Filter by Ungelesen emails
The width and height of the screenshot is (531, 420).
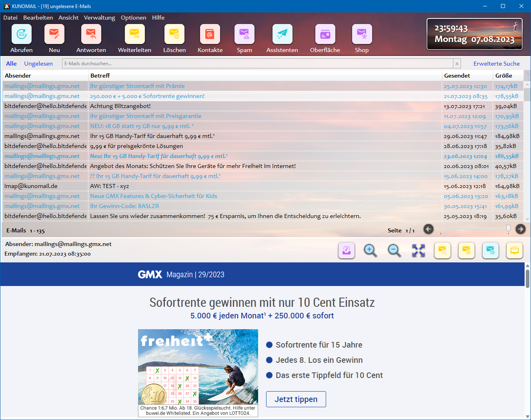click(38, 64)
